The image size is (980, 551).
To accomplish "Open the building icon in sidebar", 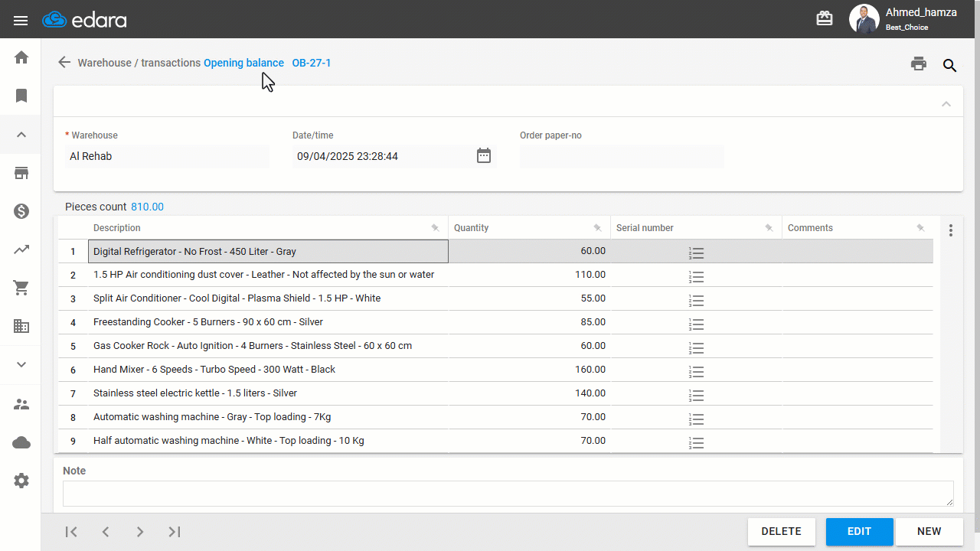I will [x=21, y=326].
